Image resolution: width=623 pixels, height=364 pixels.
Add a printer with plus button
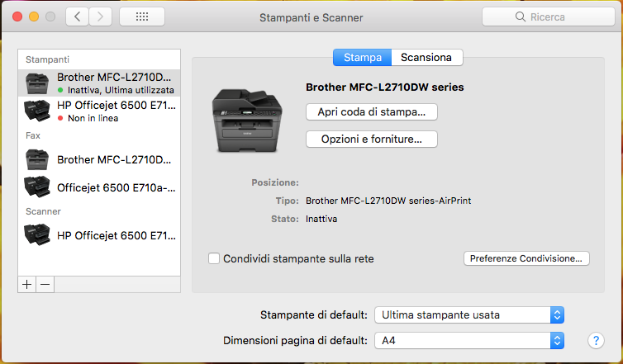click(27, 285)
